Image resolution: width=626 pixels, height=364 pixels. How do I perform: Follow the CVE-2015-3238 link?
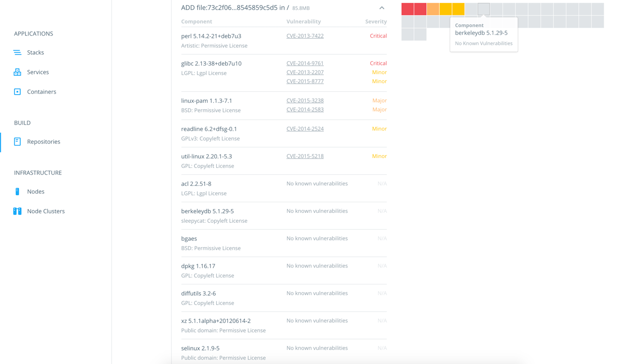(x=305, y=100)
